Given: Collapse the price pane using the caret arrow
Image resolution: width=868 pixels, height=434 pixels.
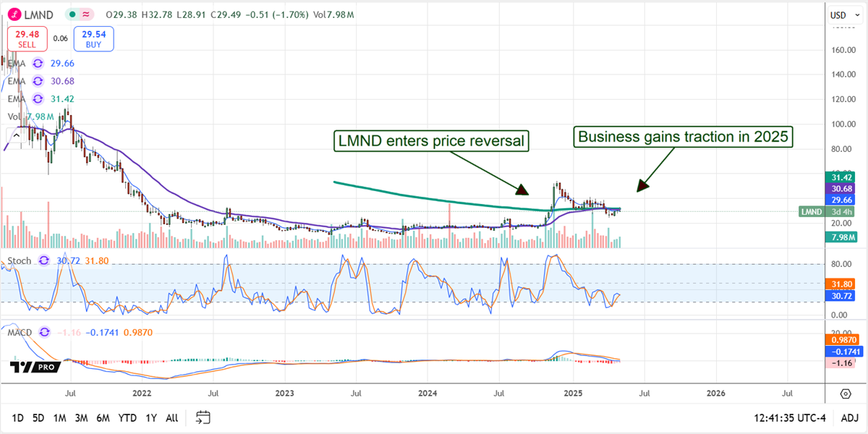Looking at the screenshot, I should point(15,134).
